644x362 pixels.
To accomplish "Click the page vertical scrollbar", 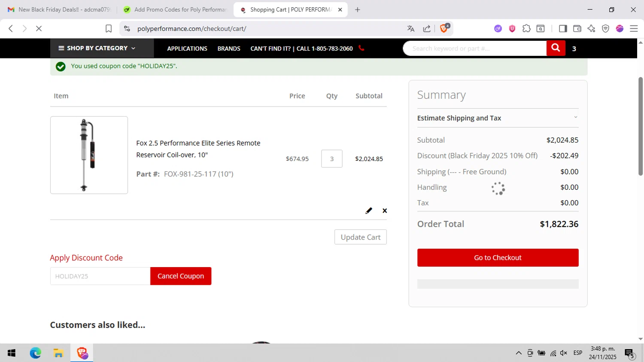I will [640, 126].
